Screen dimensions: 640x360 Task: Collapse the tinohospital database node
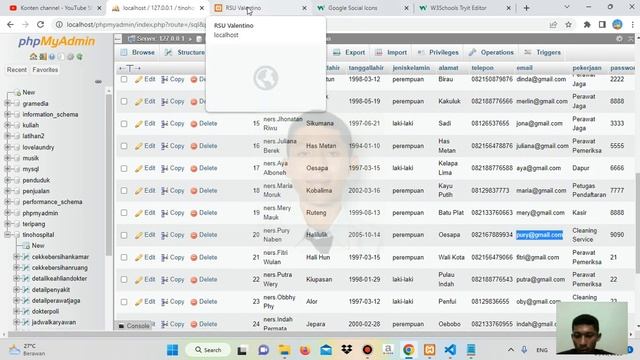click(7, 235)
